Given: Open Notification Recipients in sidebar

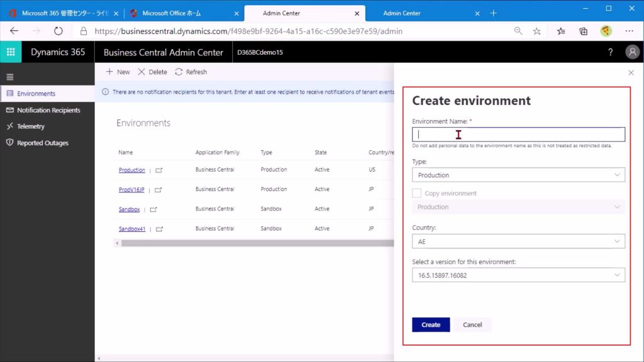Looking at the screenshot, I should pyautogui.click(x=48, y=110).
